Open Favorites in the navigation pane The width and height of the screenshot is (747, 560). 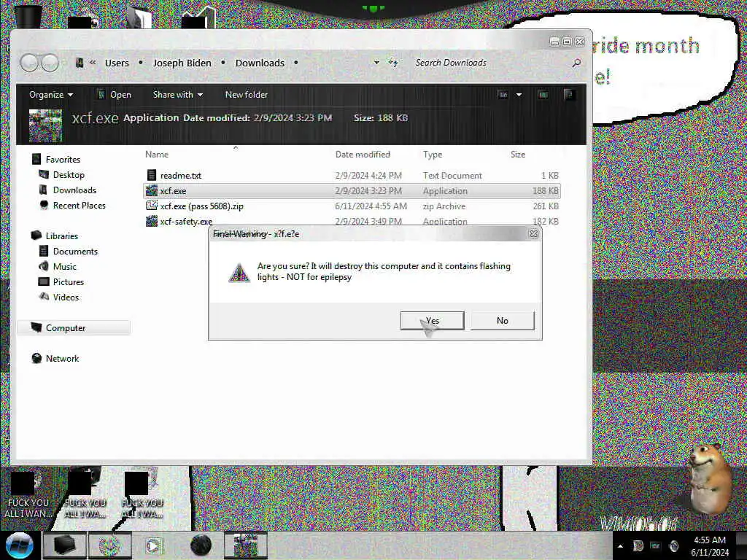[63, 160]
